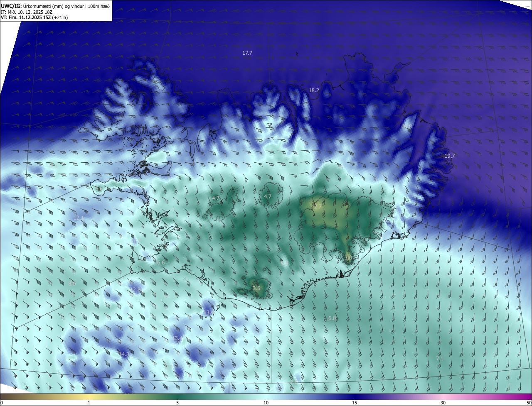Image resolution: width=532 pixels, height=406 pixels.
Task: Click the initial time line 'IT: Mið. 10. 12. 2025 18Z'
Action: pos(27,12)
